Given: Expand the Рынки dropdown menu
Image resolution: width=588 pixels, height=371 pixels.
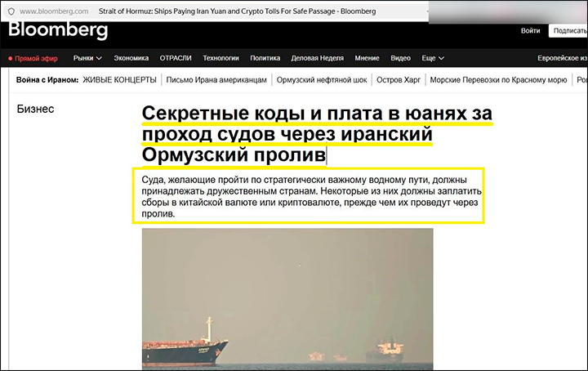Looking at the screenshot, I should click(87, 59).
